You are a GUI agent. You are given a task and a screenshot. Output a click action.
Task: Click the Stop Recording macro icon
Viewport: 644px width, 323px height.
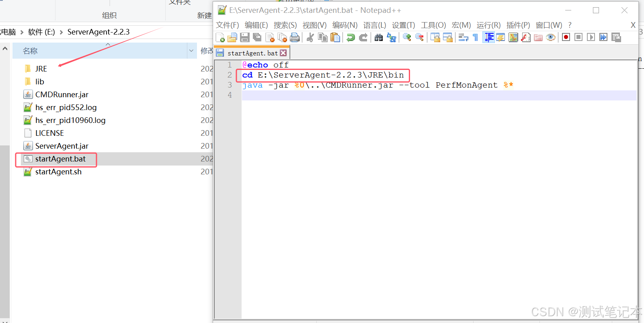click(578, 37)
